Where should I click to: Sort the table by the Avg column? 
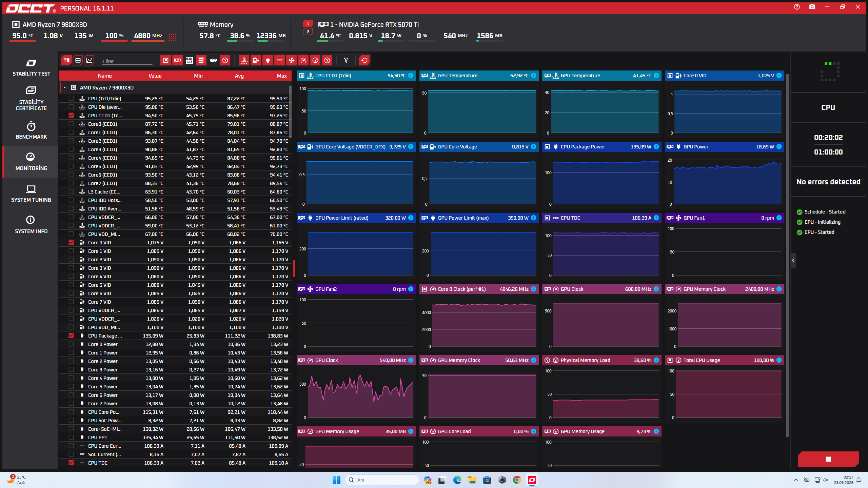(x=239, y=76)
